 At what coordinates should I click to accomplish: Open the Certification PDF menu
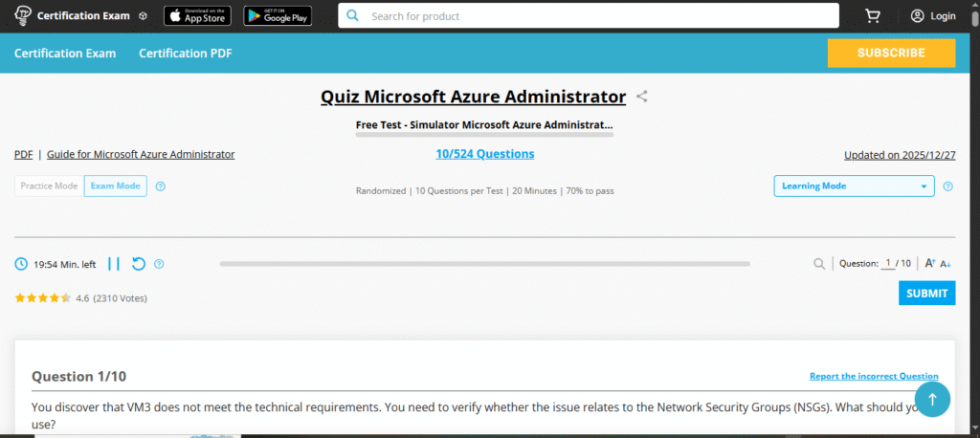point(186,54)
